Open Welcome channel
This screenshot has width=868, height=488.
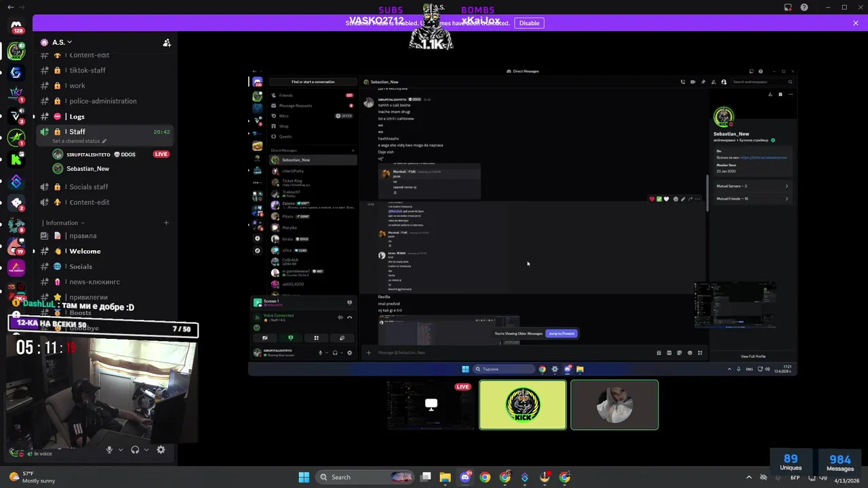105,251
